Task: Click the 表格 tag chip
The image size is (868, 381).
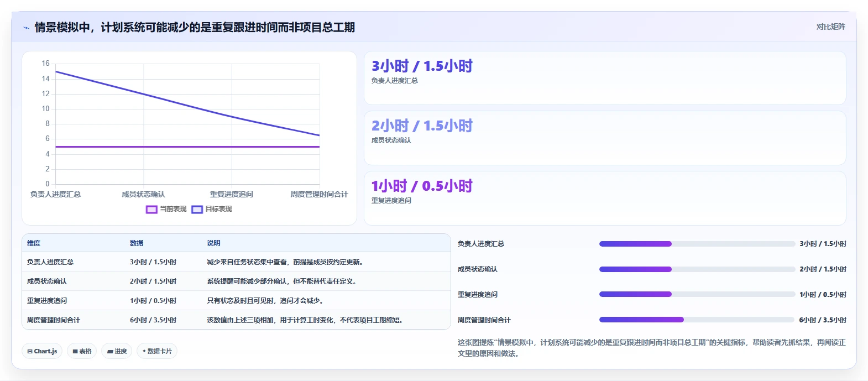Action: [82, 351]
